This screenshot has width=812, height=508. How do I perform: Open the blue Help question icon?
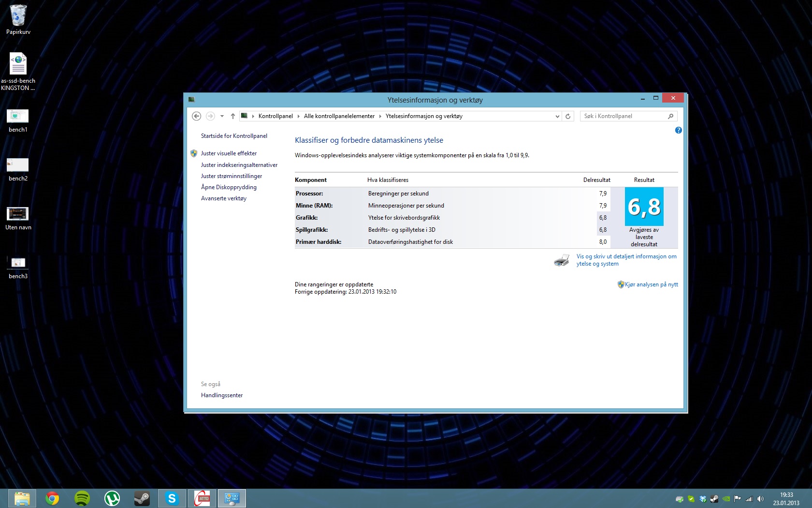(678, 130)
